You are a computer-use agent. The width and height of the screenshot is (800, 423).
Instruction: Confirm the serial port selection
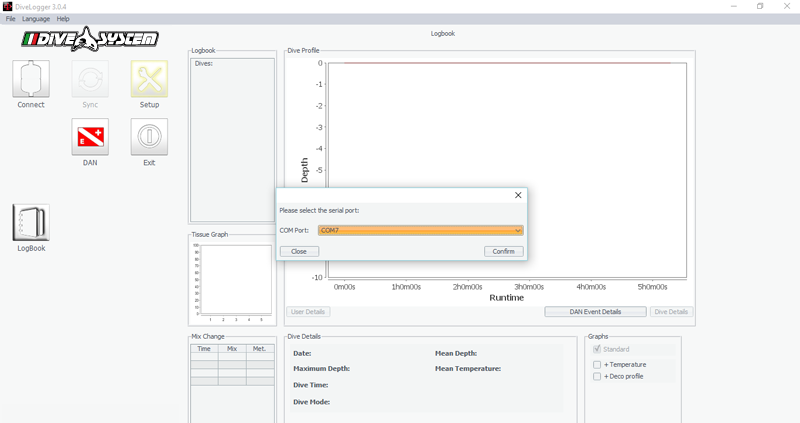(x=504, y=252)
